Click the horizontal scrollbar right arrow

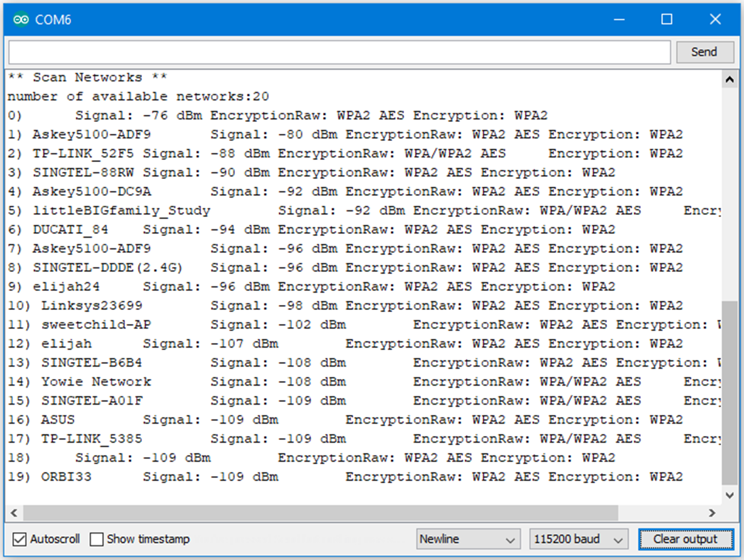coord(712,513)
